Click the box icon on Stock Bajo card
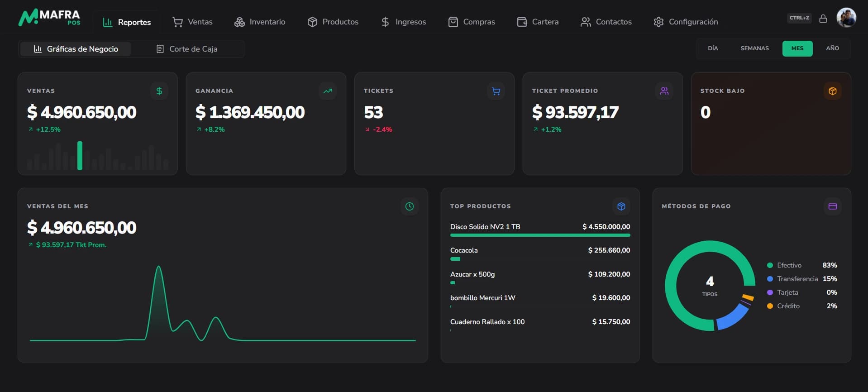868x392 pixels. [833, 91]
